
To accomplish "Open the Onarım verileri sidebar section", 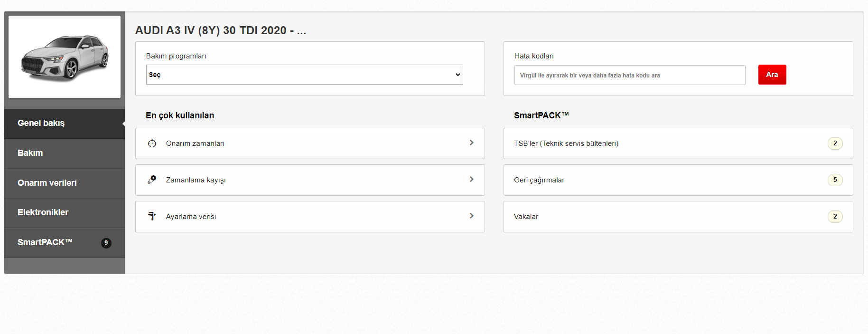I will [65, 183].
